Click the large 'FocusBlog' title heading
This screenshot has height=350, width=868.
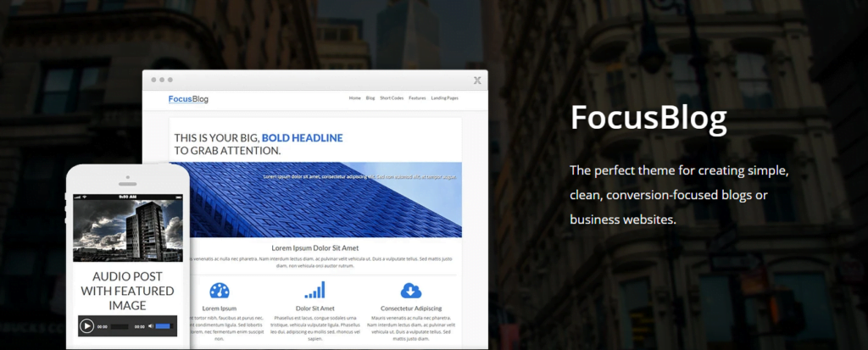pos(648,118)
